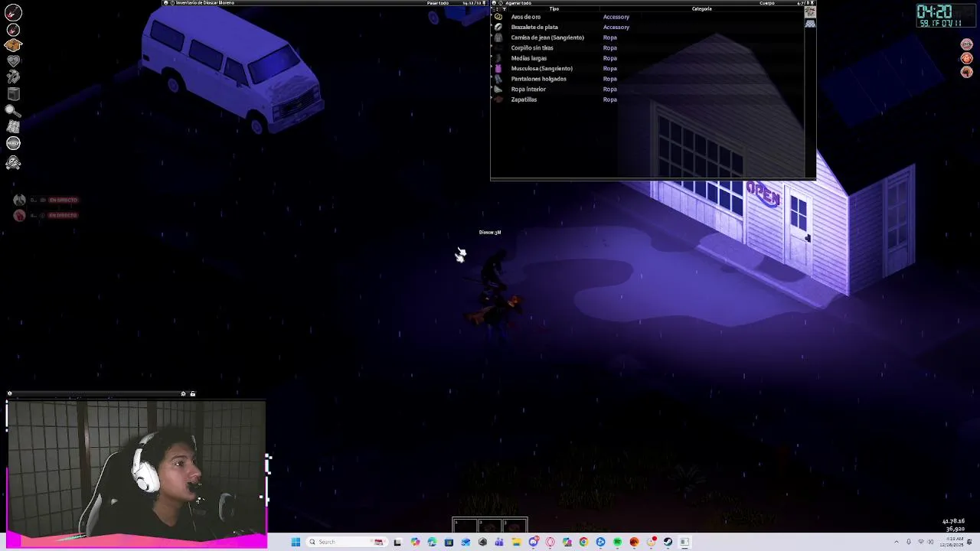Screen dimensions: 980x551
Task: Select the secondary weapon slot icon
Action: pos(13,30)
